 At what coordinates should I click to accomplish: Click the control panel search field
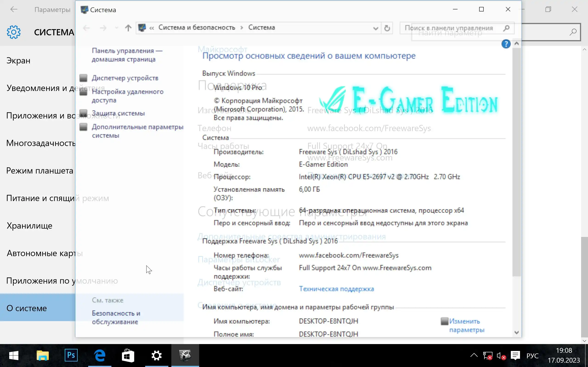452,28
